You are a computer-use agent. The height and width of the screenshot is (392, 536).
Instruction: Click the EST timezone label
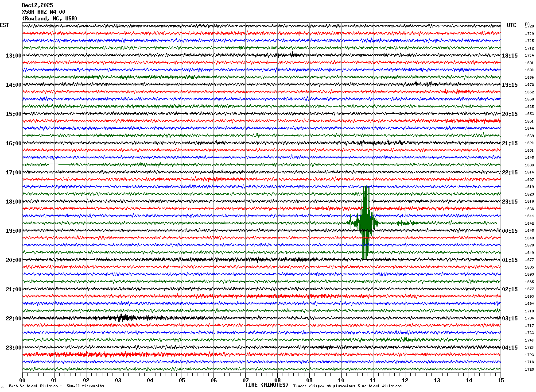coord(4,25)
